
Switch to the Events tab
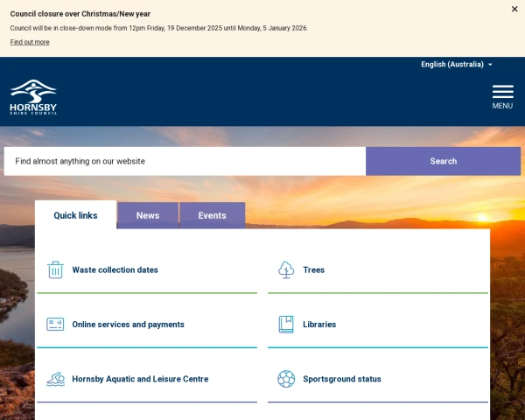[x=212, y=215]
